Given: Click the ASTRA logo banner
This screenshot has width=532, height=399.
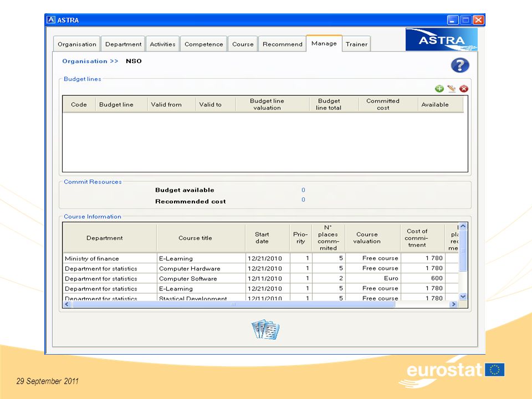Looking at the screenshot, I should [x=442, y=40].
